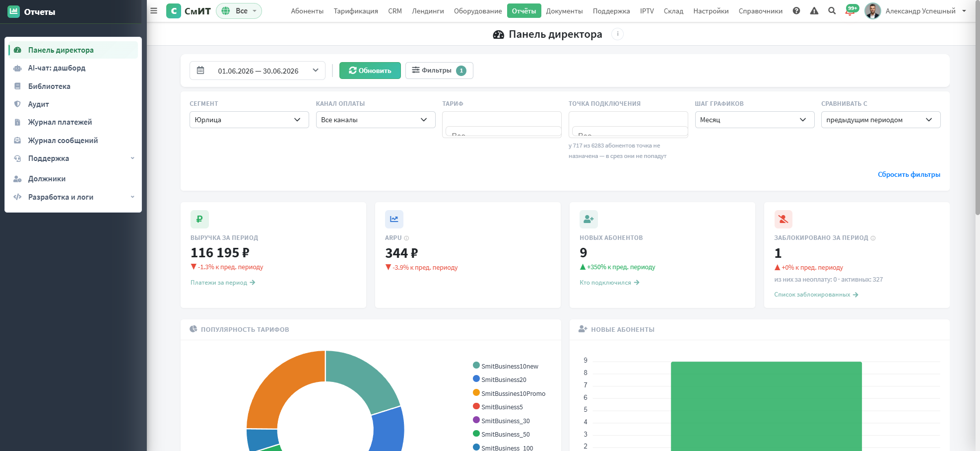Click info icon next to Панель директора

click(617, 34)
